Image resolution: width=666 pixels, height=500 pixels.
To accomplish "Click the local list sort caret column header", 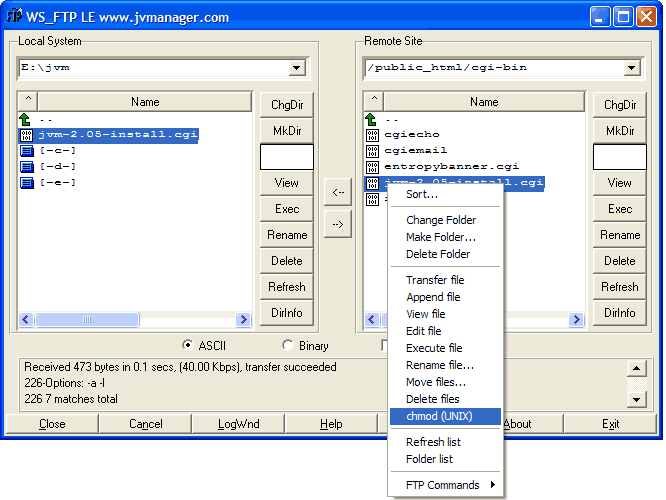I will pos(28,102).
